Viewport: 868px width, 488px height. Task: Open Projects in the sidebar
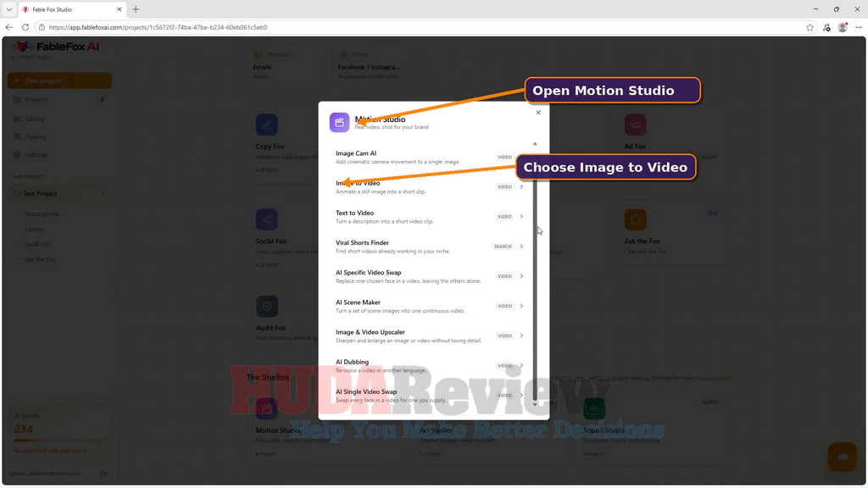(59, 100)
